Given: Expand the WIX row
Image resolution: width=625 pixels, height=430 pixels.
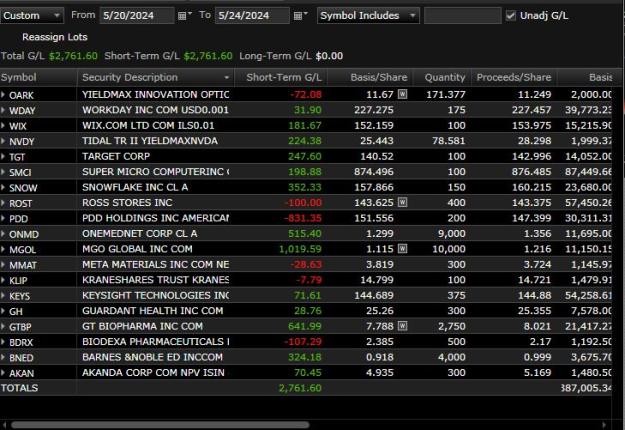Looking at the screenshot, I should [3, 126].
